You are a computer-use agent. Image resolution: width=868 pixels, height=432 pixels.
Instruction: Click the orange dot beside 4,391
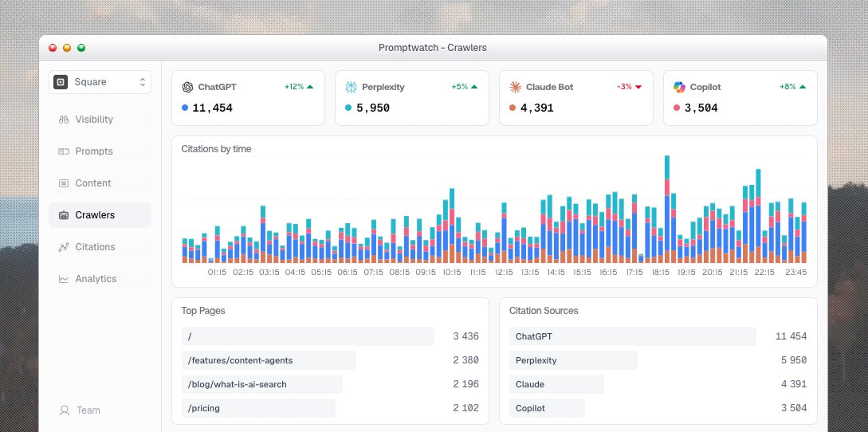click(513, 108)
